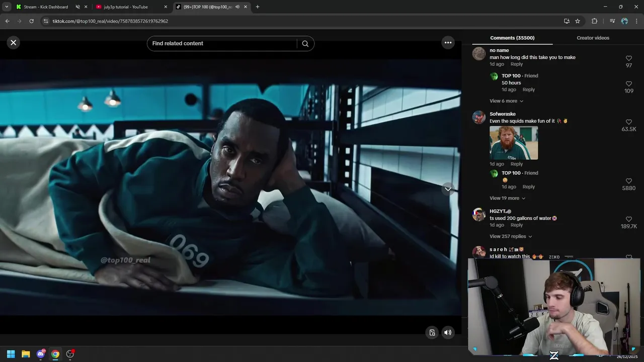
Task: Go back with browser back arrow
Action: coord(7,21)
